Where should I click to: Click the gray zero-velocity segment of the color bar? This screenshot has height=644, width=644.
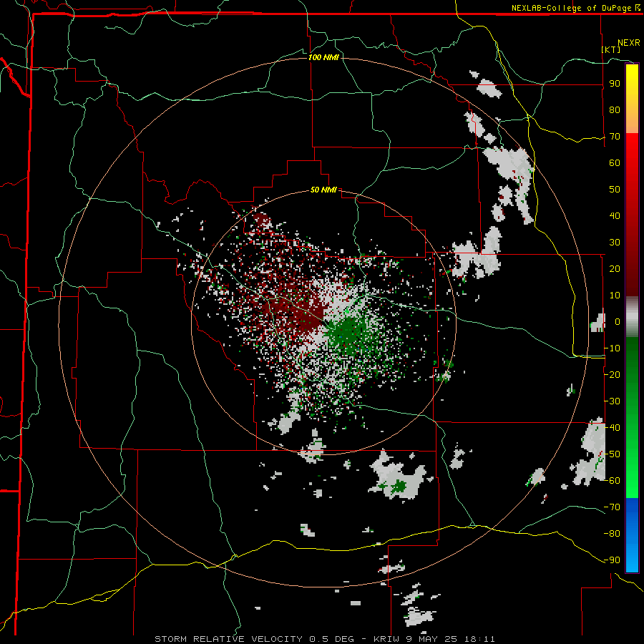[632, 317]
